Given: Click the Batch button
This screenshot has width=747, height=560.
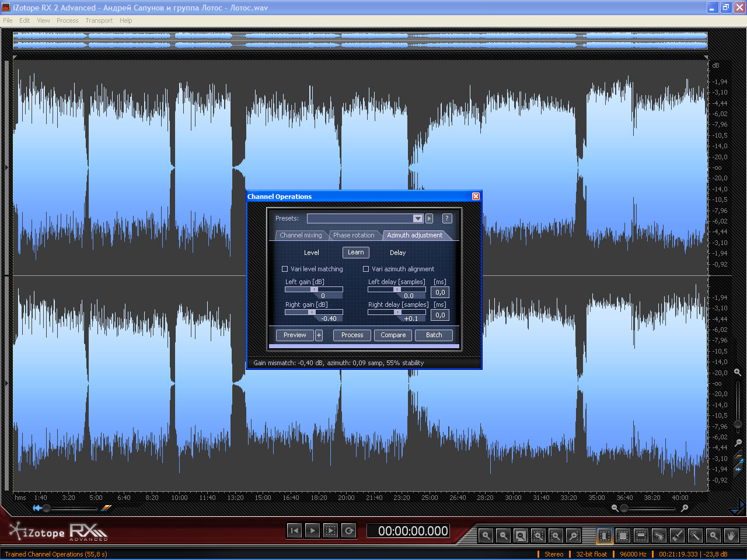Looking at the screenshot, I should coord(434,335).
